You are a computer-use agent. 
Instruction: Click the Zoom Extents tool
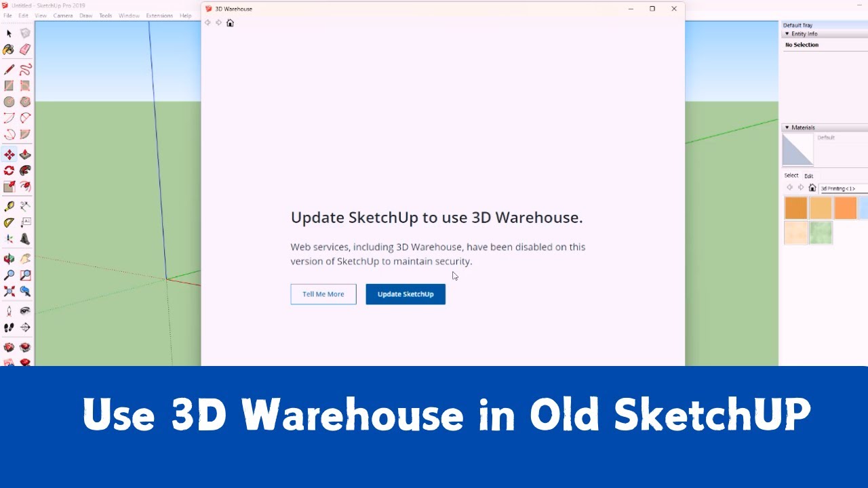(9, 291)
